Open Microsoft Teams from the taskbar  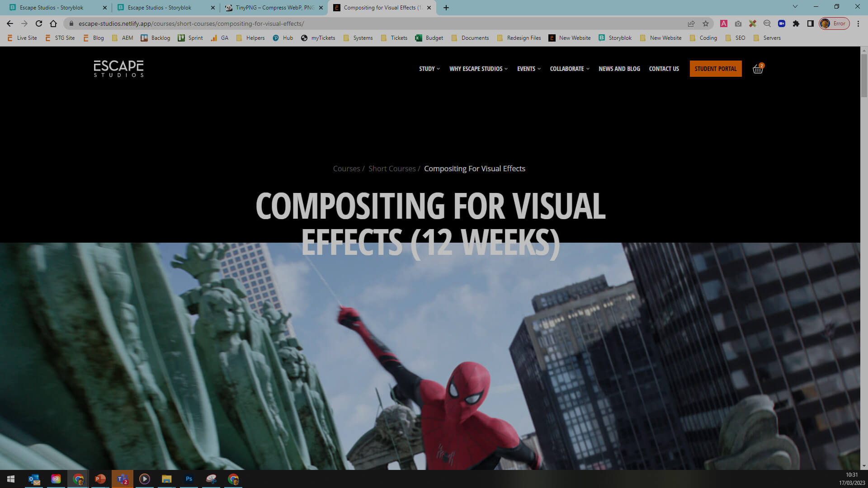123,479
